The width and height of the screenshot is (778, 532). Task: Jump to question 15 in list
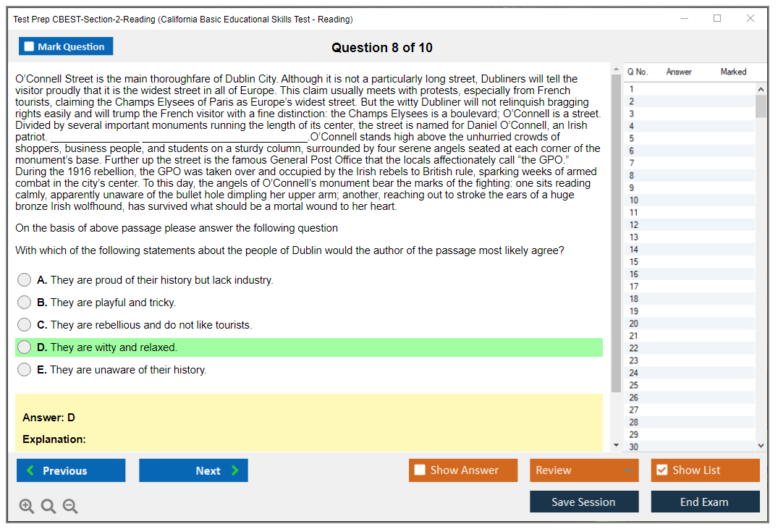click(634, 262)
